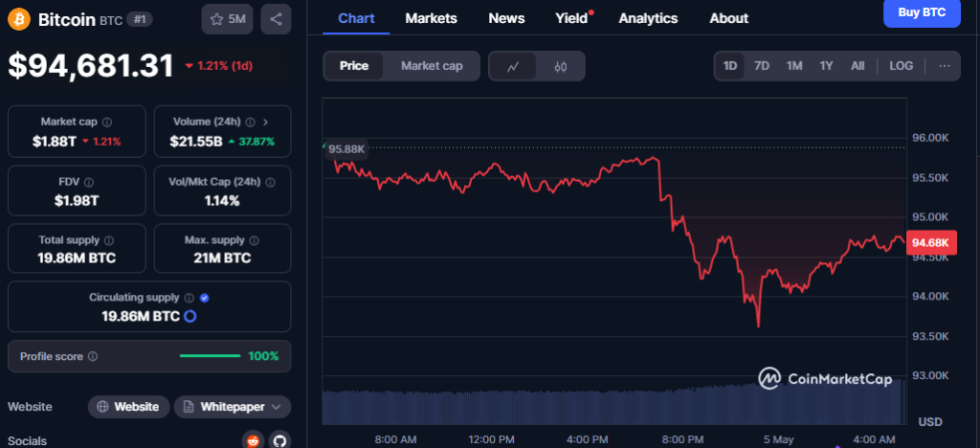
Task: Open the Markets tab
Action: [x=432, y=19]
